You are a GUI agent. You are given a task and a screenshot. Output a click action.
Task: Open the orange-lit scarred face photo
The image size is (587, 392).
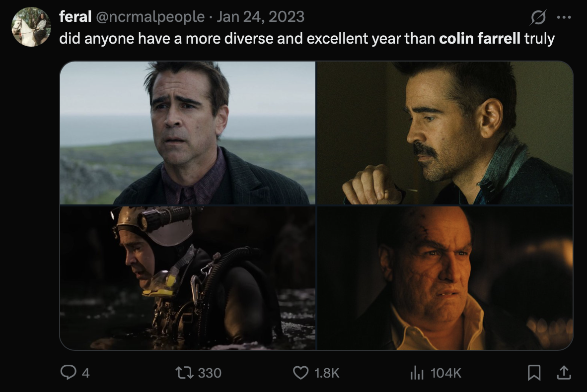coord(445,278)
